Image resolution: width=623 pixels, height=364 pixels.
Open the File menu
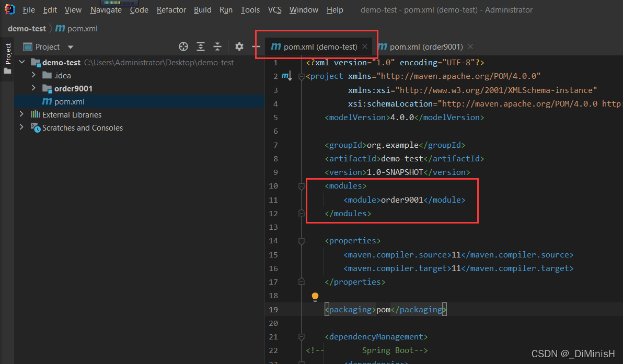point(29,10)
